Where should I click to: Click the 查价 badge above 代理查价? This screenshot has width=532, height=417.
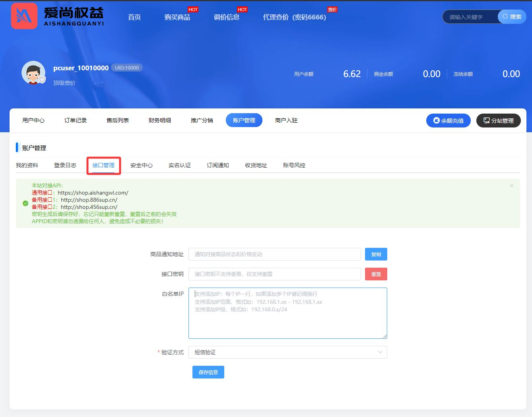pyautogui.click(x=332, y=9)
